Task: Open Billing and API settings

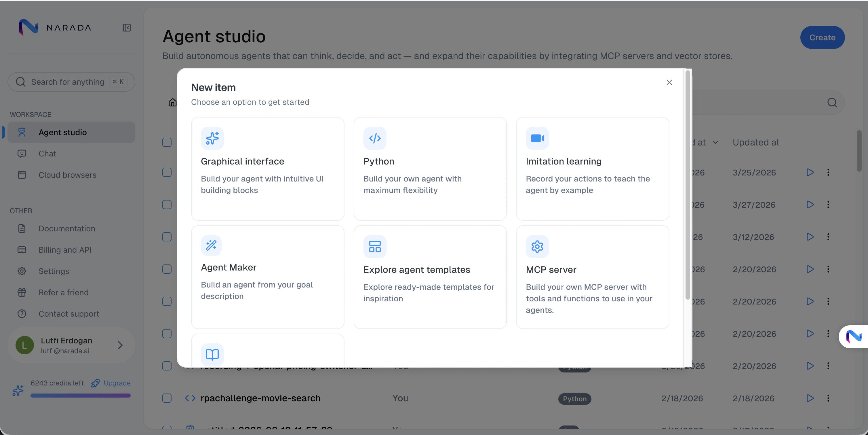Action: click(65, 249)
